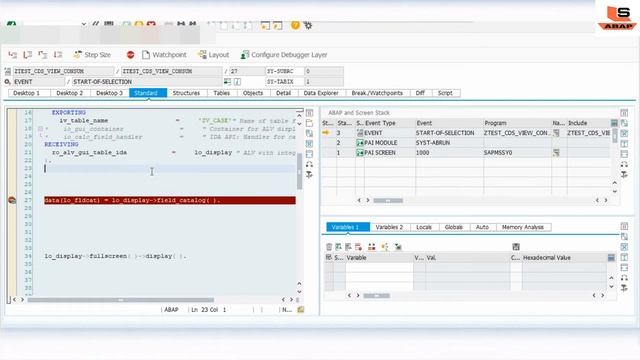Open the Diff tab
Image resolution: width=640 pixels, height=360 pixels.
click(x=420, y=93)
